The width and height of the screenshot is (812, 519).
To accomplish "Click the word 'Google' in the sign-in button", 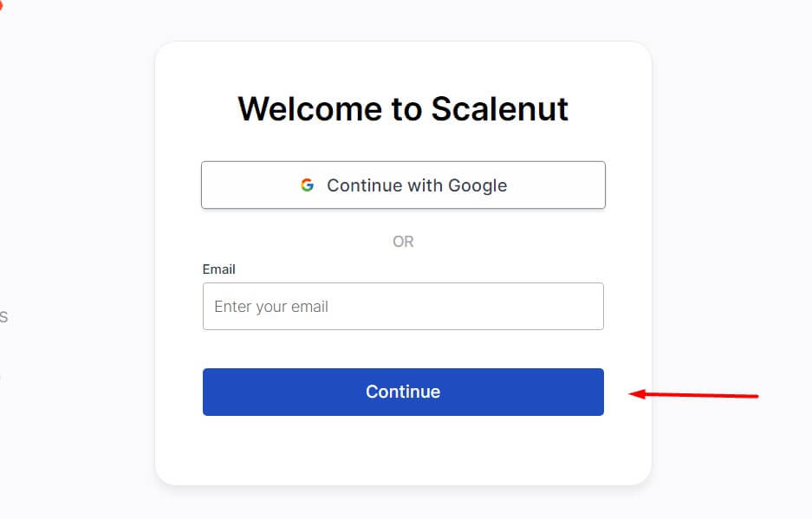I will [477, 185].
